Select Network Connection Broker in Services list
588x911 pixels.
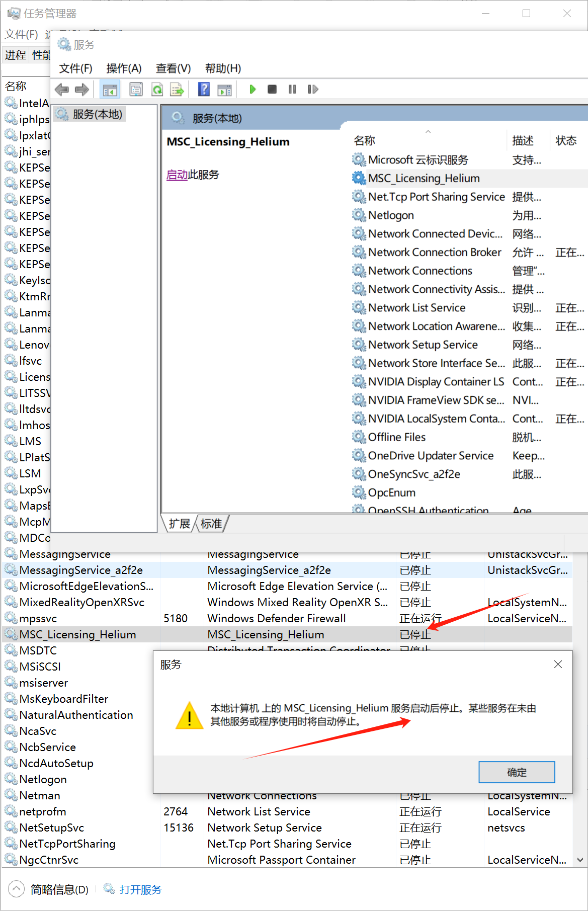pyautogui.click(x=469, y=252)
